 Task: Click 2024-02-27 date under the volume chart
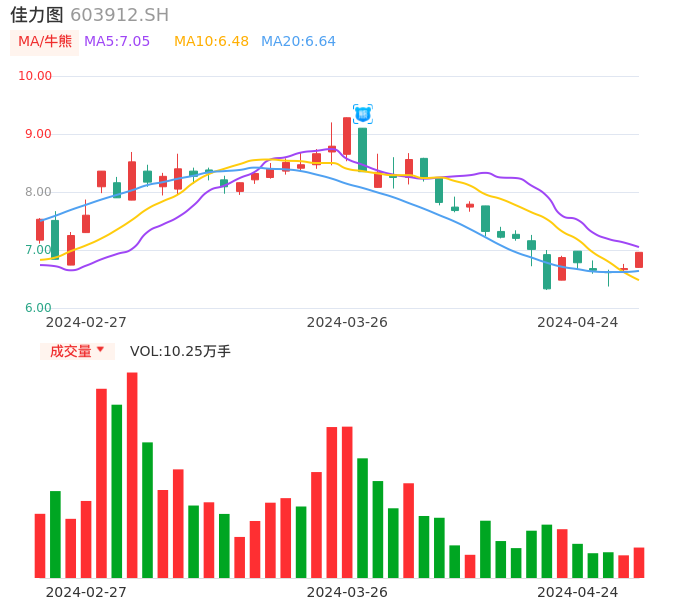(86, 592)
